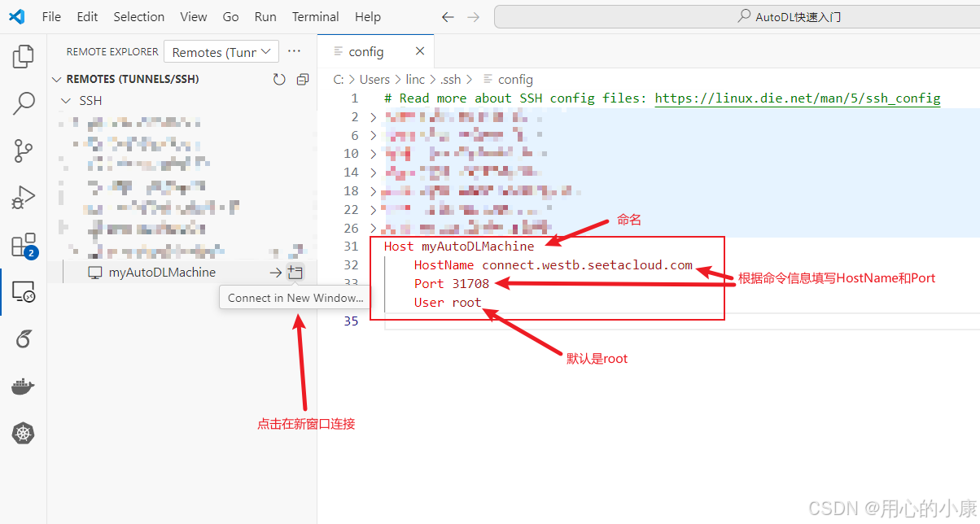Open the Remotes (Tunnels/SSH) dropdown
Screen dimensions: 980x524
[221, 51]
